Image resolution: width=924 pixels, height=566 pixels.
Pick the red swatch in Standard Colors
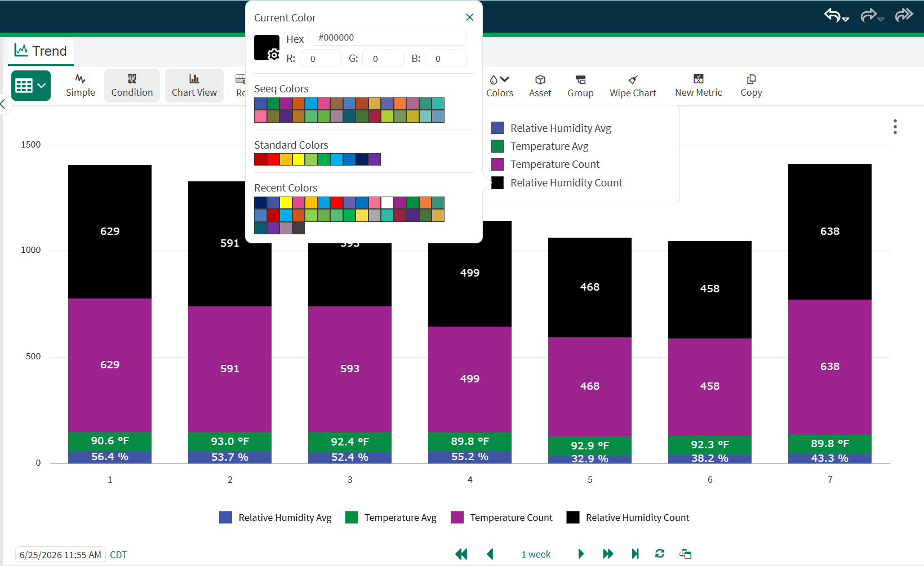pos(273,159)
